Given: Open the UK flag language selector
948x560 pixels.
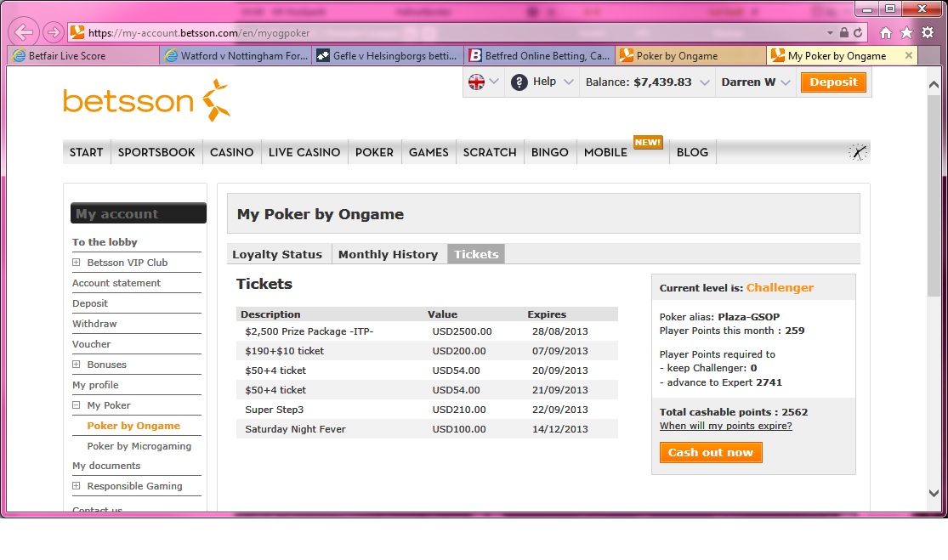Looking at the screenshot, I should coord(484,82).
